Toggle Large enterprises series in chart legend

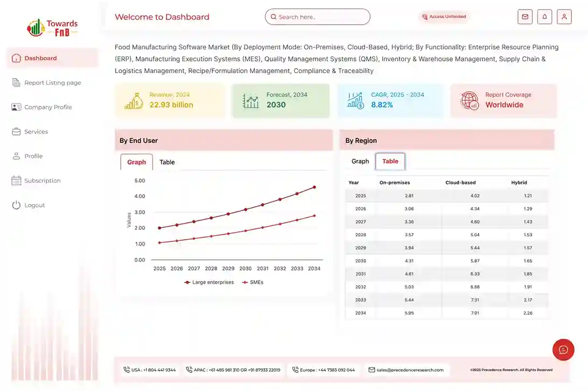point(209,282)
